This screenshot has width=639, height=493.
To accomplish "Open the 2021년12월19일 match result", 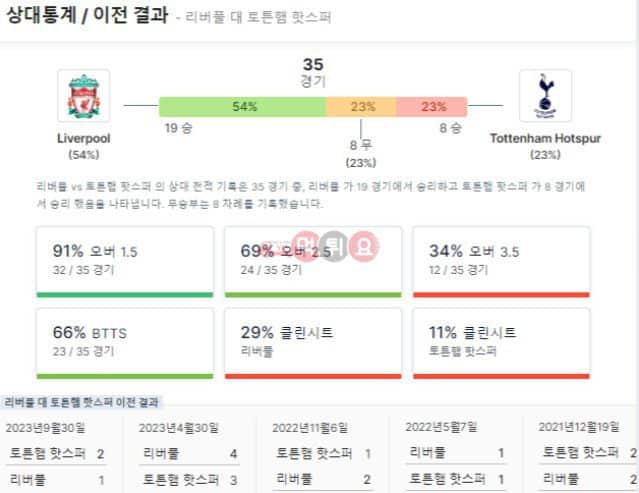I will 588,455.
